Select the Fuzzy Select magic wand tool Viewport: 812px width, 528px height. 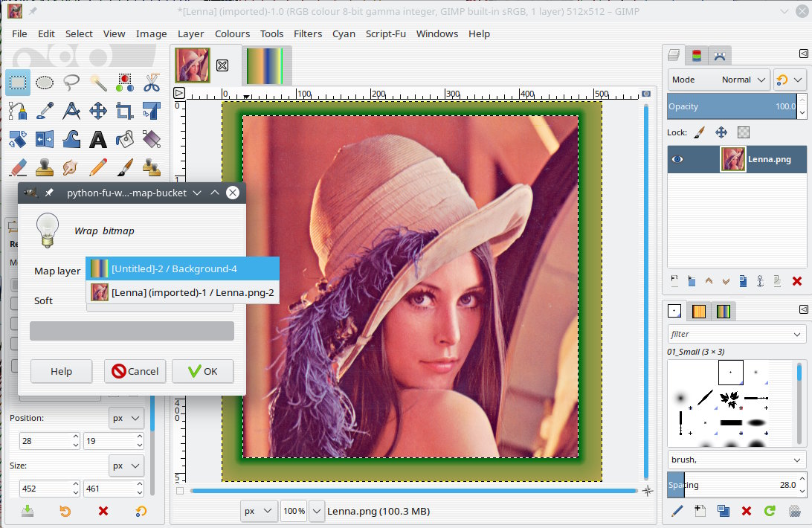point(98,83)
